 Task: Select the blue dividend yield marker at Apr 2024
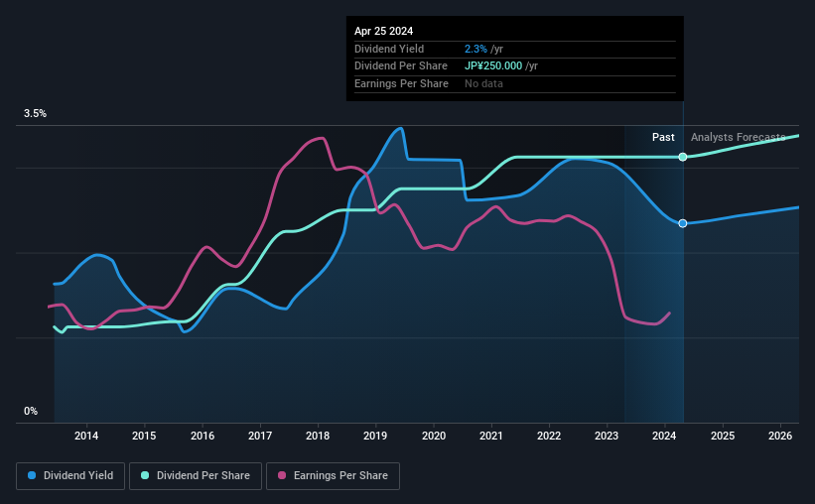(683, 223)
